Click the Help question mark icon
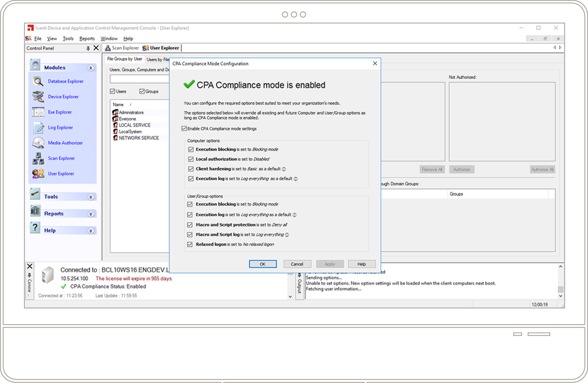 point(35,228)
